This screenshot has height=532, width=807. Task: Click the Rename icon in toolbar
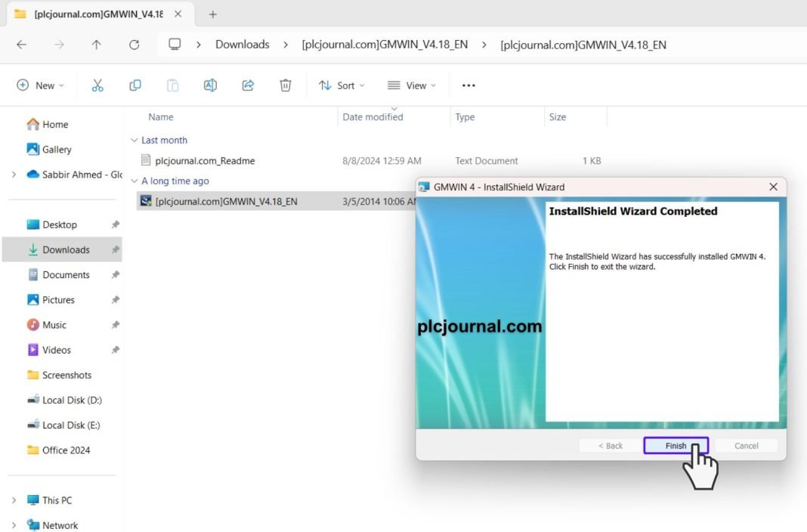(210, 85)
